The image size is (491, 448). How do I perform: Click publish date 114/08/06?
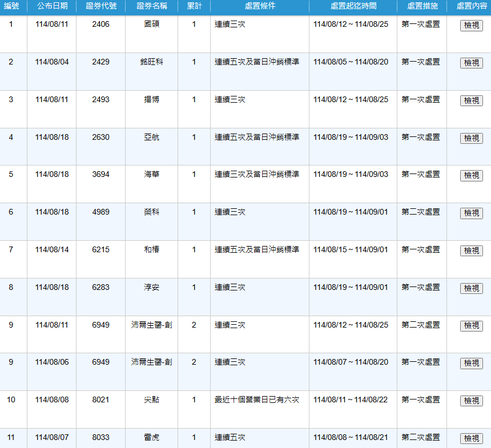tap(51, 362)
